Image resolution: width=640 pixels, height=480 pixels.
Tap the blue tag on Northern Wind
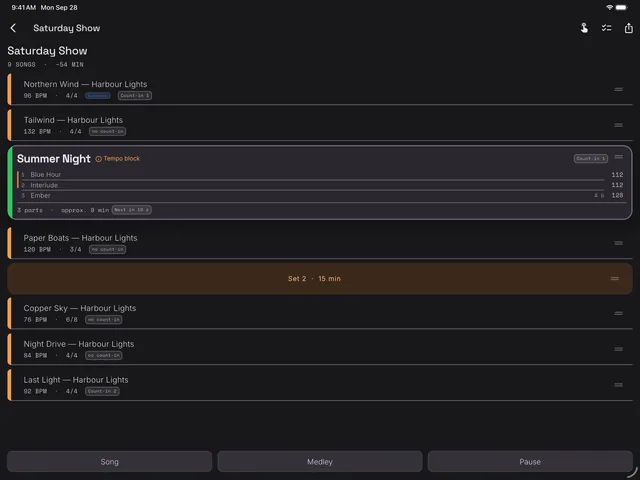[x=98, y=96]
